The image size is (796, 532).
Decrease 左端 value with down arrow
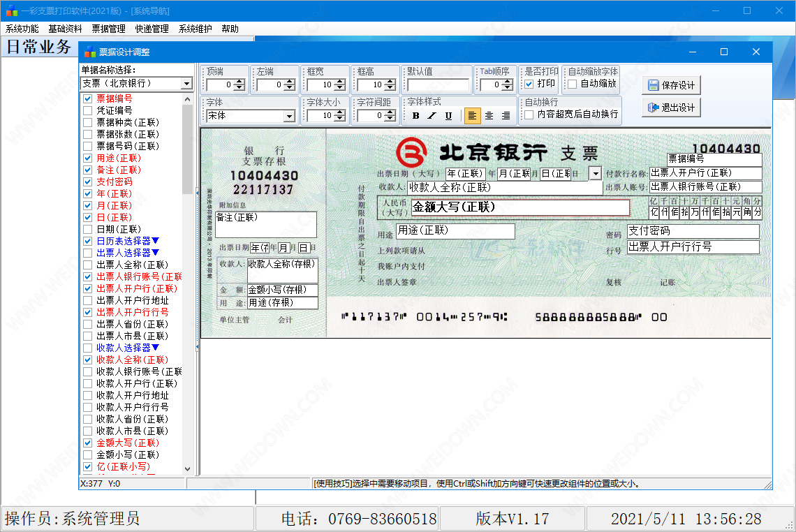click(290, 88)
